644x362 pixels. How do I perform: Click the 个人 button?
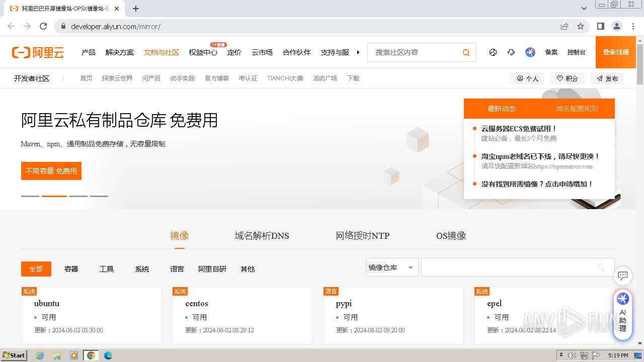[x=527, y=78]
